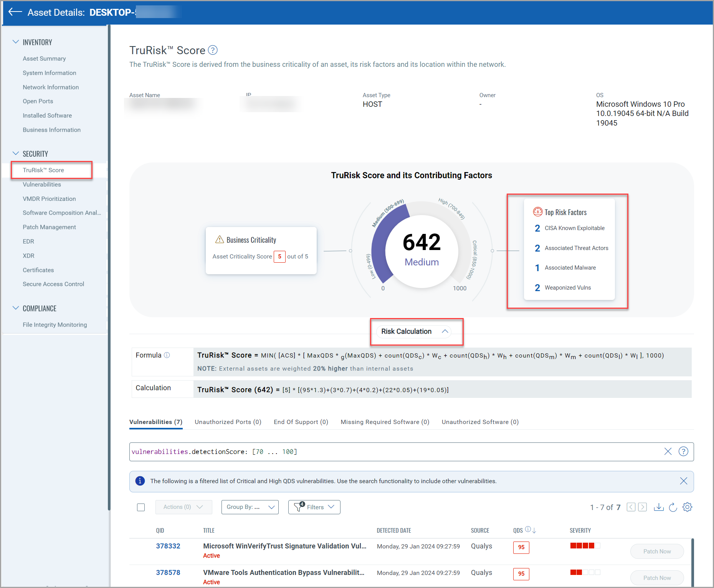
Task: Collapse the SECURITY section
Action: click(16, 154)
